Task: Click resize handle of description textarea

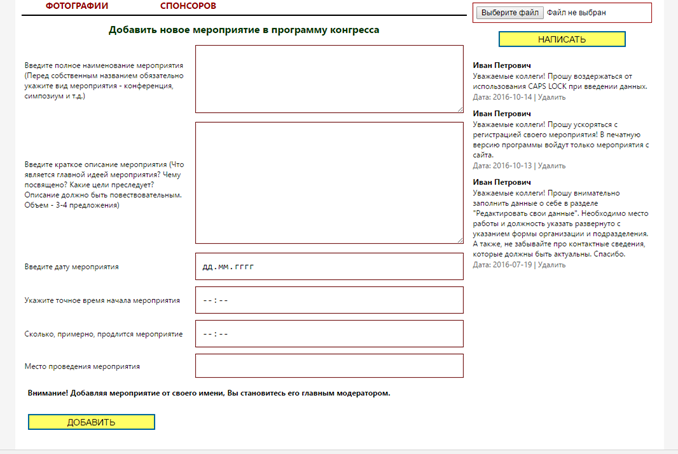Action: tap(460, 240)
